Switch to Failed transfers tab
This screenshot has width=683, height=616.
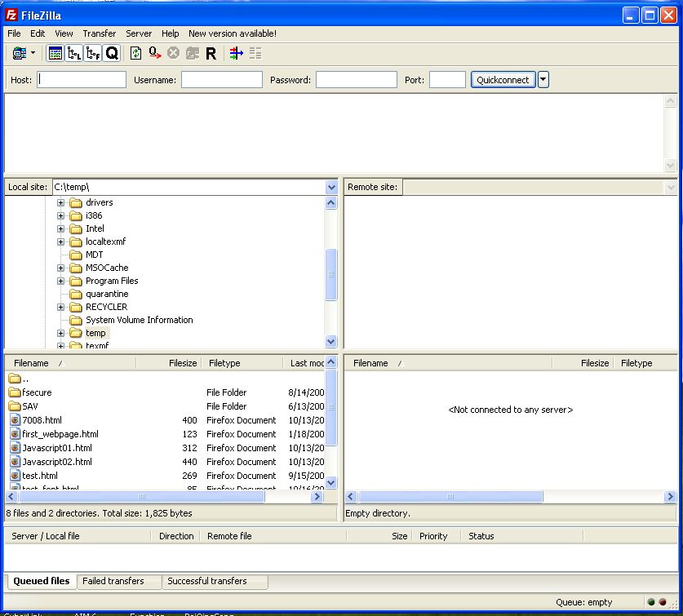pos(119,582)
